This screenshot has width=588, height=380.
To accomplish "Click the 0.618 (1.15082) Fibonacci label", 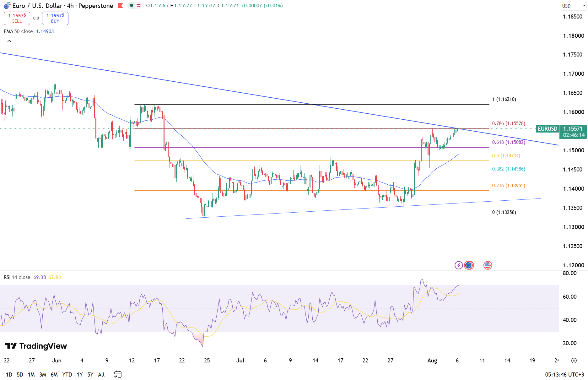I will pos(509,142).
